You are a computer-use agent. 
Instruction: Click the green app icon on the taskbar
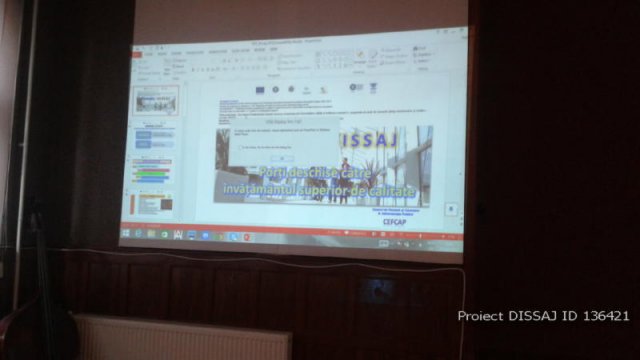pos(164,234)
